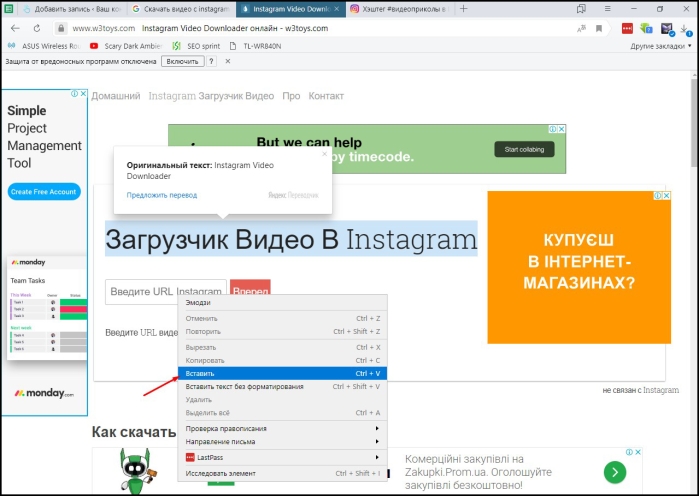Click the monday.com Team Tasks ad thumbnail
The width and height of the screenshot is (699, 496).
pos(47,307)
